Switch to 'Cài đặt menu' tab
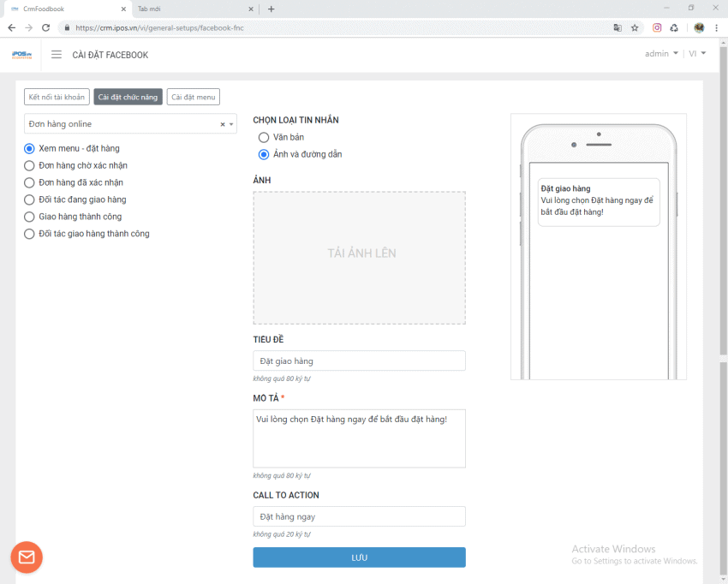The image size is (728, 584). (194, 97)
